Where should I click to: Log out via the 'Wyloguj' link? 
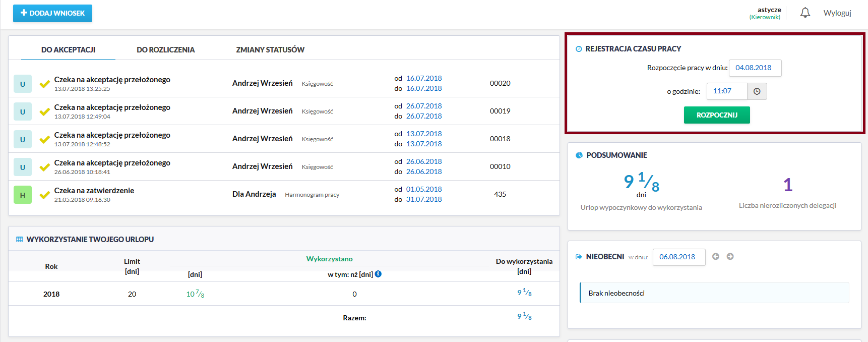tap(837, 13)
